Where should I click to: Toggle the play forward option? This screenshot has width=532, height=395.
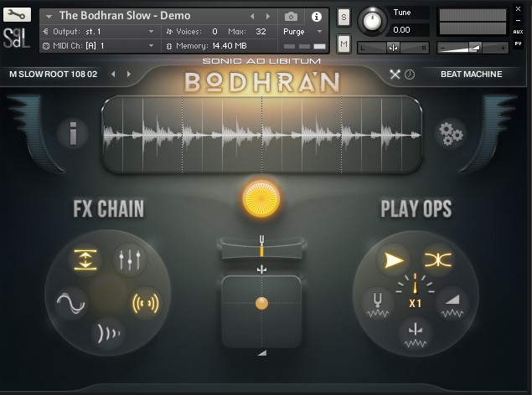point(394,260)
